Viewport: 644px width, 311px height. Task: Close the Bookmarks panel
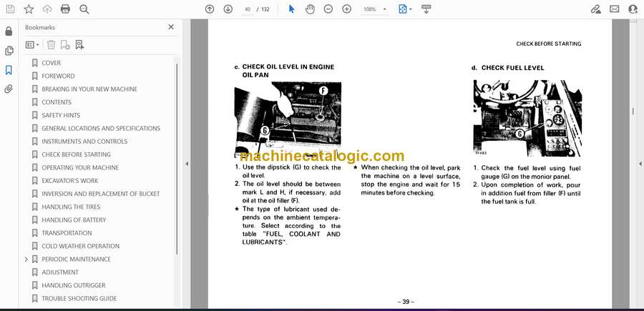(171, 27)
